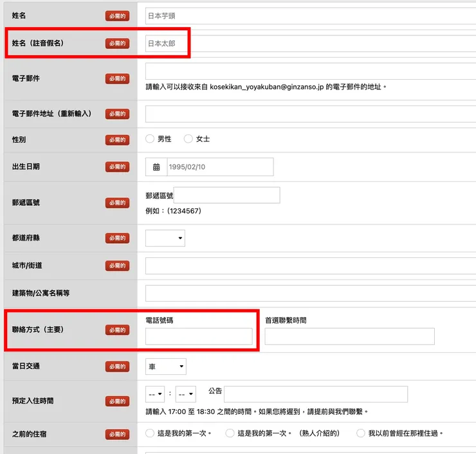Click the 公告 input field
Viewport: 476px width, 454px height.
(316, 394)
